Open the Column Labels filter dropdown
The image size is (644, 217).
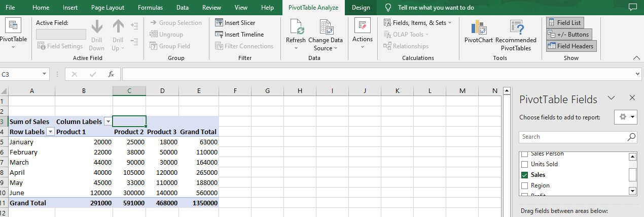point(108,121)
